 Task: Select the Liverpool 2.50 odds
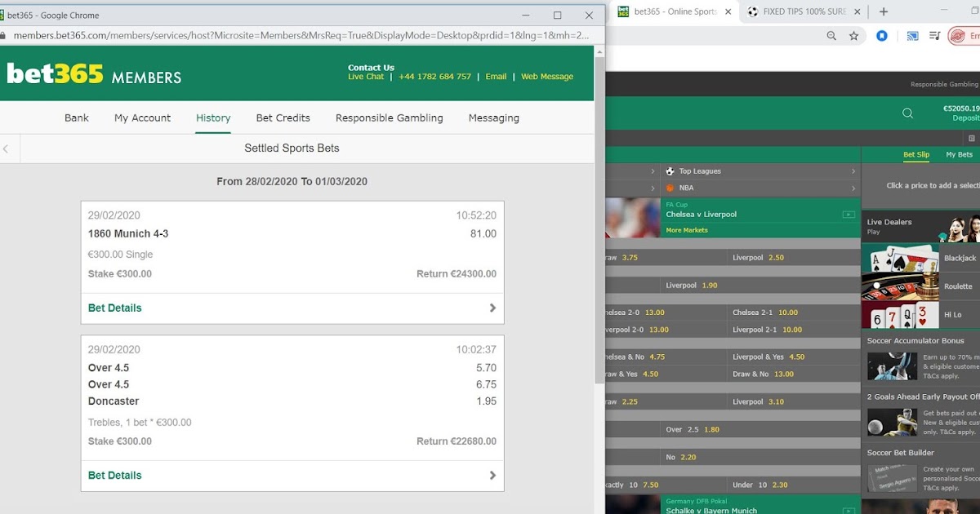coord(794,258)
